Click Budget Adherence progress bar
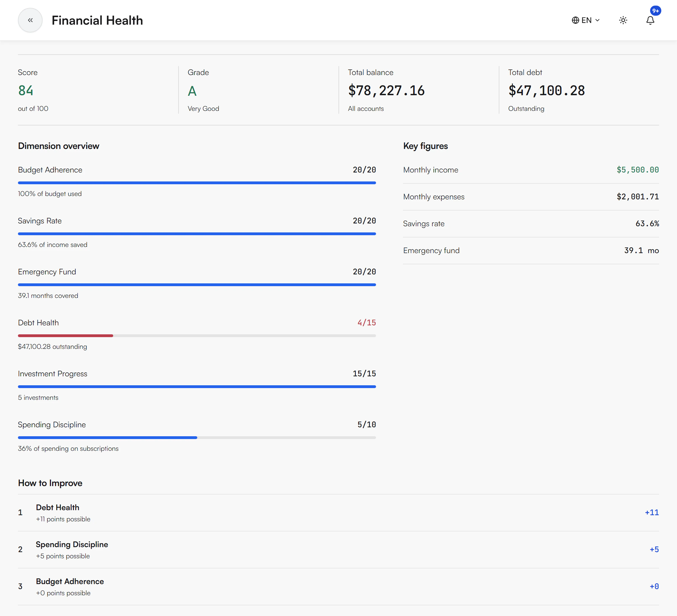This screenshot has height=616, width=677. pos(197,183)
